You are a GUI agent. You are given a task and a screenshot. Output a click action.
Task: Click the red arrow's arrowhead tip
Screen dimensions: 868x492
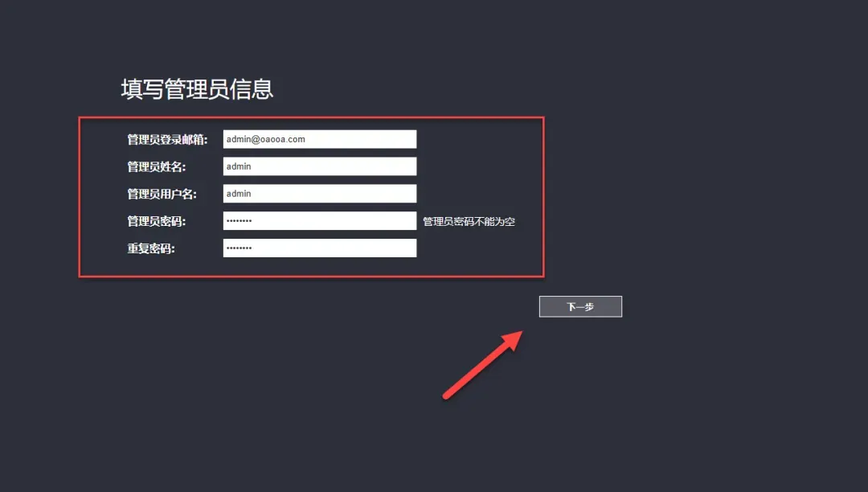(x=520, y=333)
